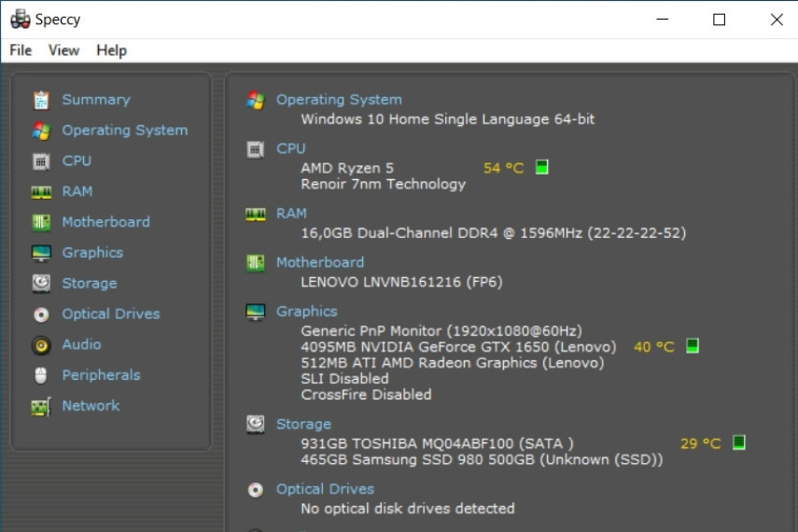Click the CrossFire Disabled text

click(x=366, y=395)
